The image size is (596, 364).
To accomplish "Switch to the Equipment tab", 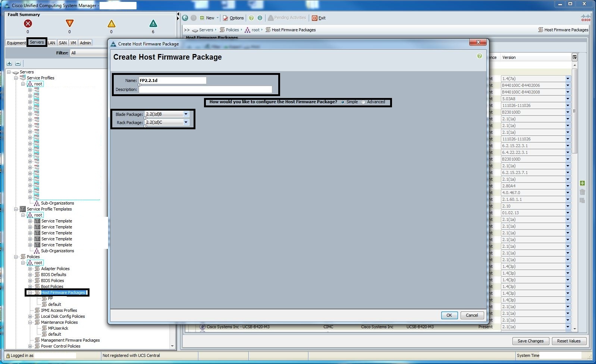I will [16, 43].
